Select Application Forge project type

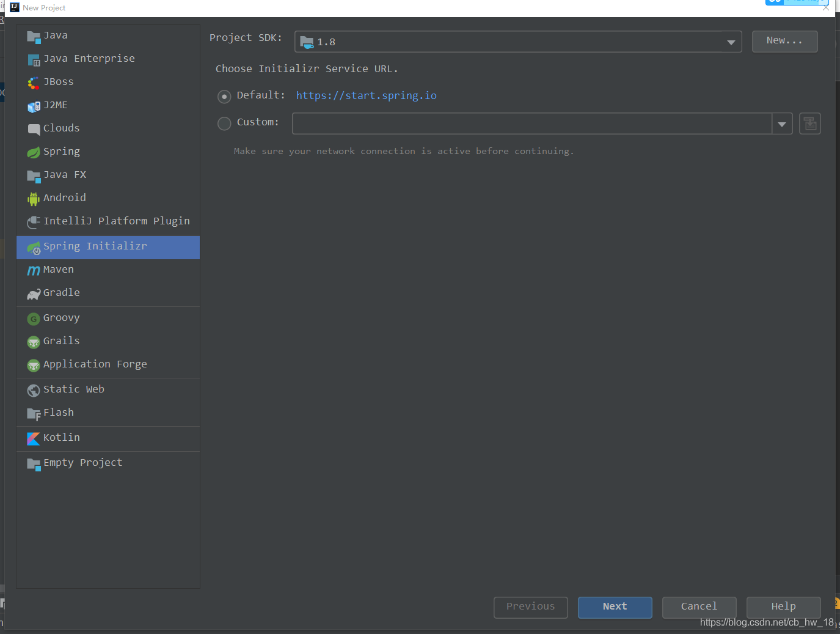[x=108, y=364]
